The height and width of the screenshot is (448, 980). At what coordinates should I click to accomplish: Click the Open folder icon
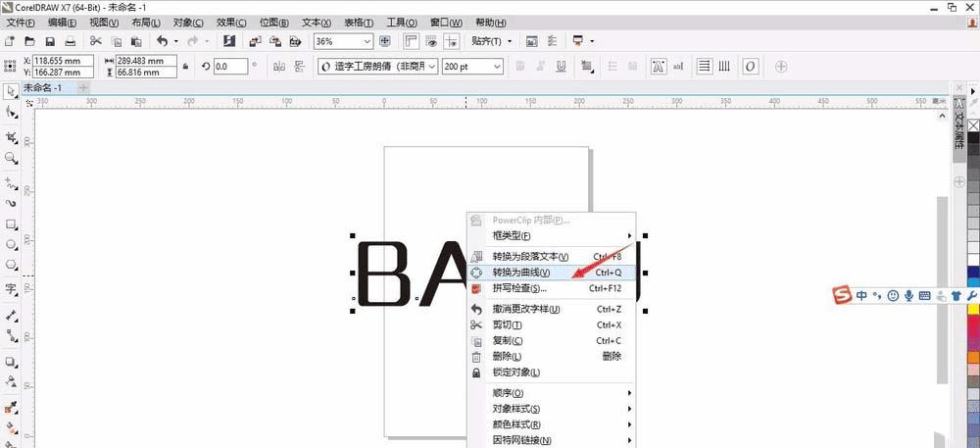[29, 41]
